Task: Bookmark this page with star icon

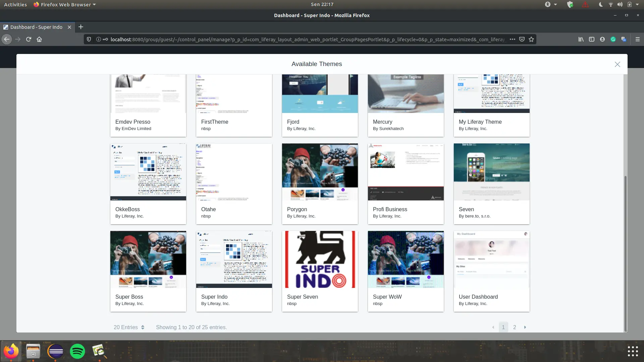Action: coord(531,39)
